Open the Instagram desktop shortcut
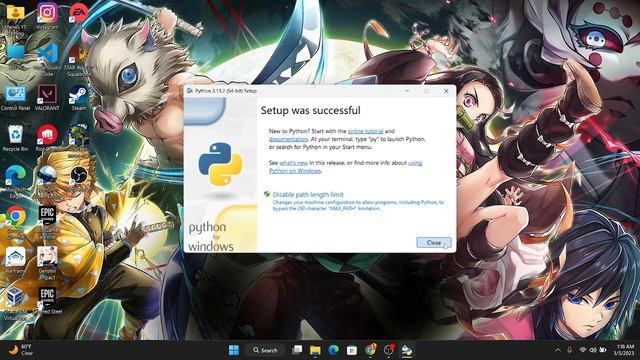The image size is (640, 360). click(x=47, y=16)
